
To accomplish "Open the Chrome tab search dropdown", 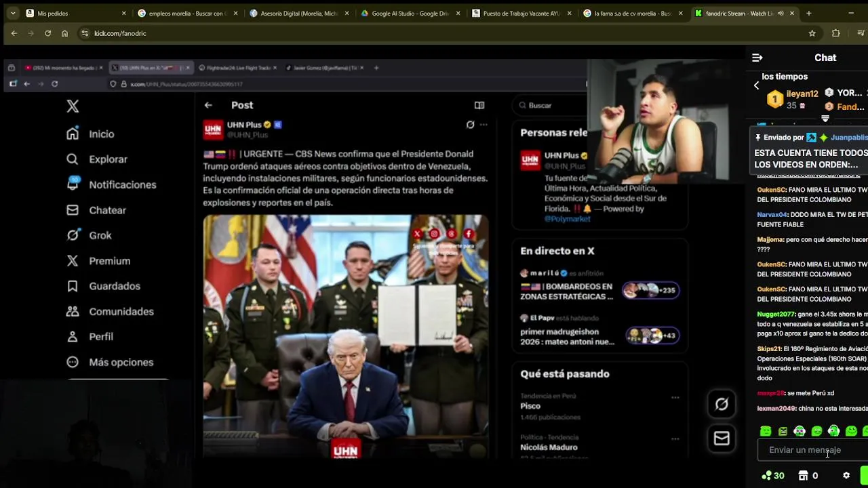I will click(x=12, y=13).
